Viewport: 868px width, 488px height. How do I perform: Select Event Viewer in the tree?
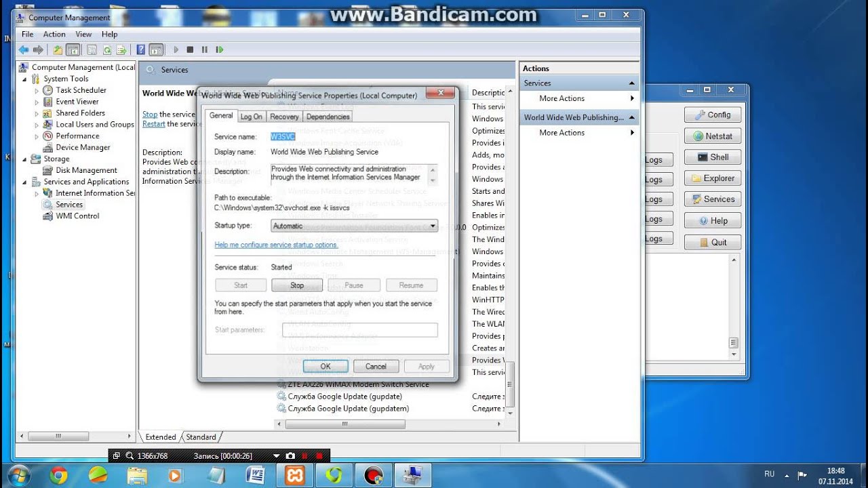[x=77, y=102]
